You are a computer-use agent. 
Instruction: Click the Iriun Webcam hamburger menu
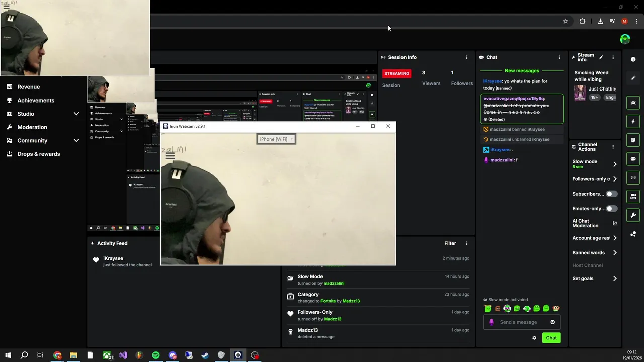point(170,156)
